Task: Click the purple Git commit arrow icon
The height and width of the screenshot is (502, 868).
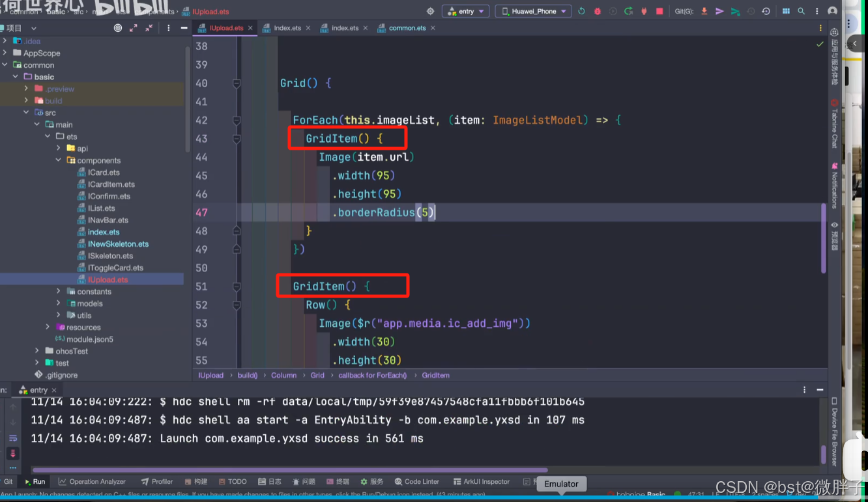Action: point(719,11)
